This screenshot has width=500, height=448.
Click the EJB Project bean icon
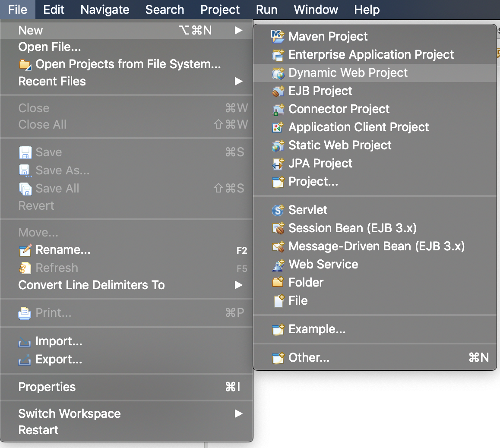coord(278,91)
